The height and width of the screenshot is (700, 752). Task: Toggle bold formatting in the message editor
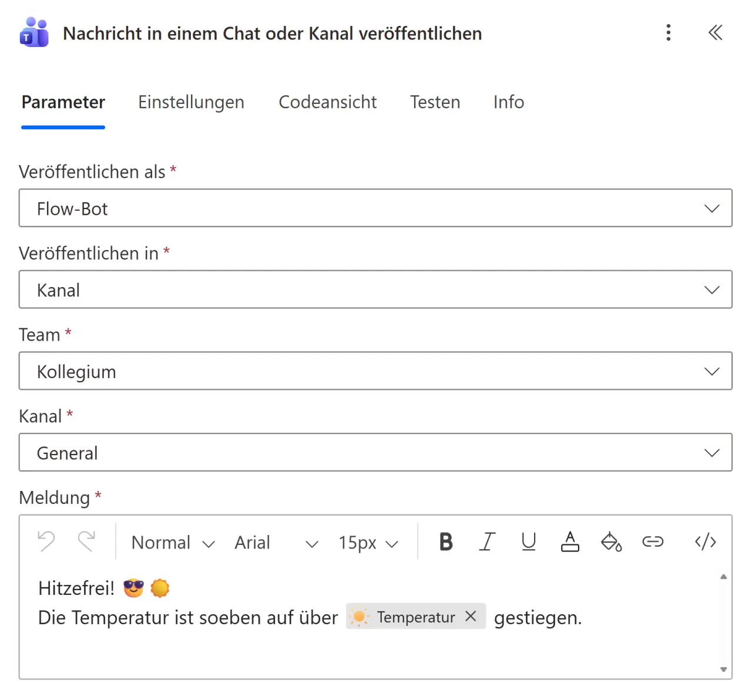pyautogui.click(x=446, y=542)
